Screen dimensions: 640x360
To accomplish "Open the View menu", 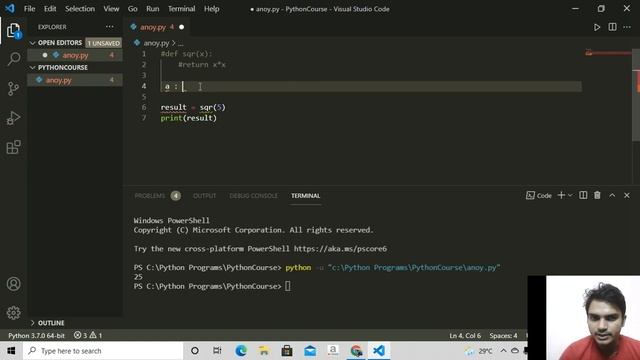I will pos(111,9).
